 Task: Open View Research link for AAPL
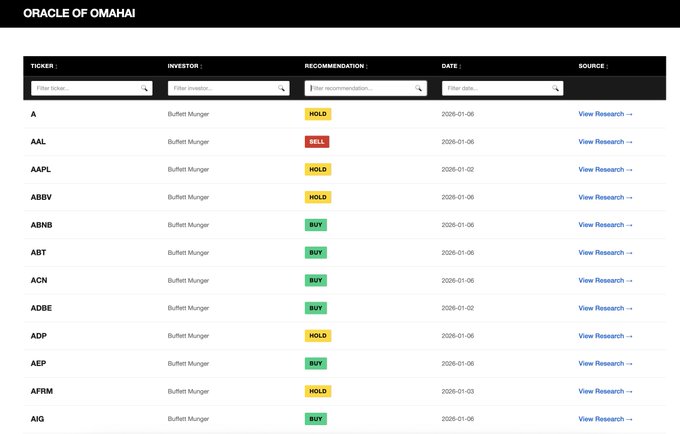605,170
